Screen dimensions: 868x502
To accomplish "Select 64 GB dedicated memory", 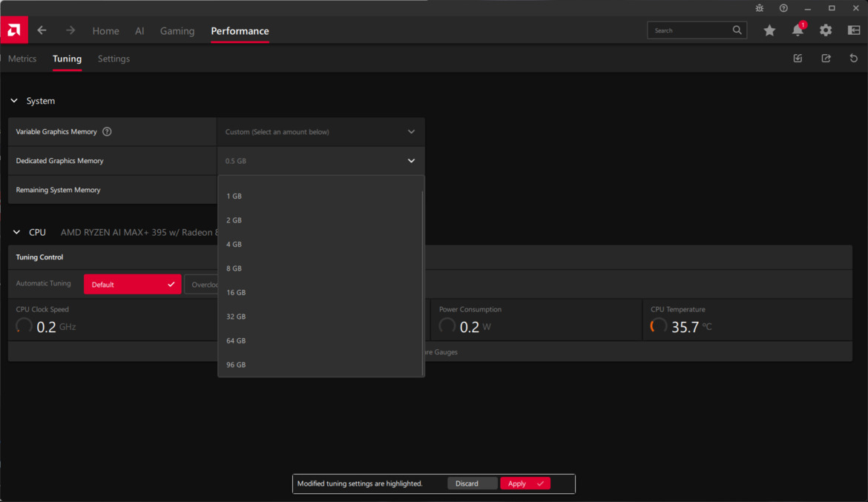I will [x=320, y=340].
